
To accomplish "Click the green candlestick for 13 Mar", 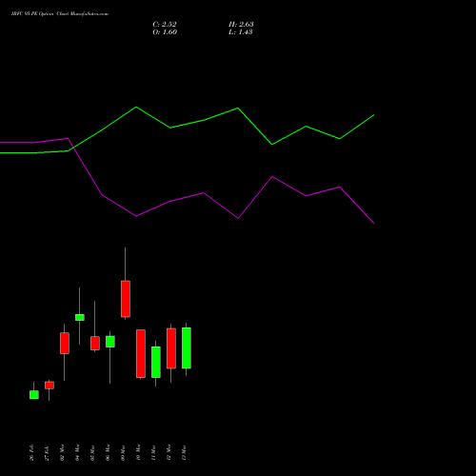I will [187, 348].
